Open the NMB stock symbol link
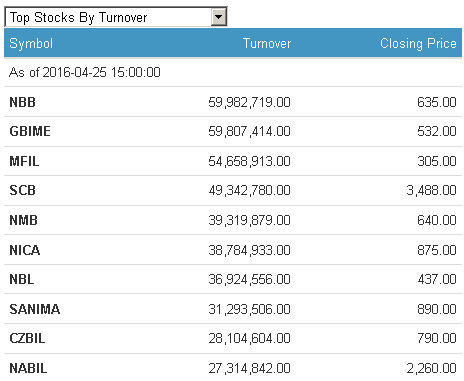This screenshot has width=464, height=381. [23, 220]
